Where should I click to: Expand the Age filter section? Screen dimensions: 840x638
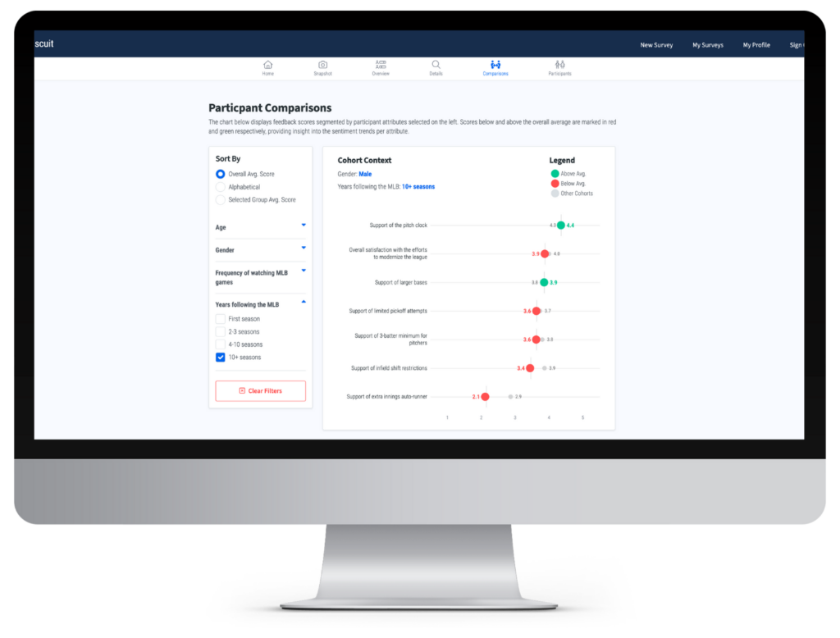pyautogui.click(x=303, y=225)
